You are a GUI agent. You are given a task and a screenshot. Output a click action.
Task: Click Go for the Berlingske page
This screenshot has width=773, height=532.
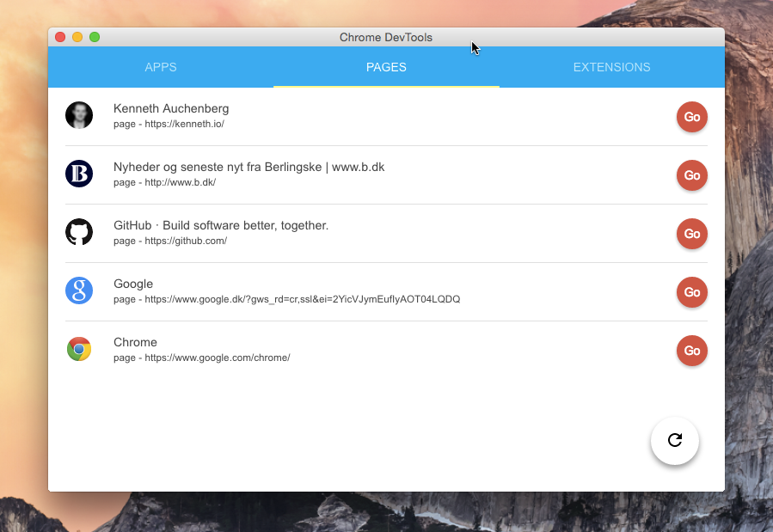[x=692, y=175]
